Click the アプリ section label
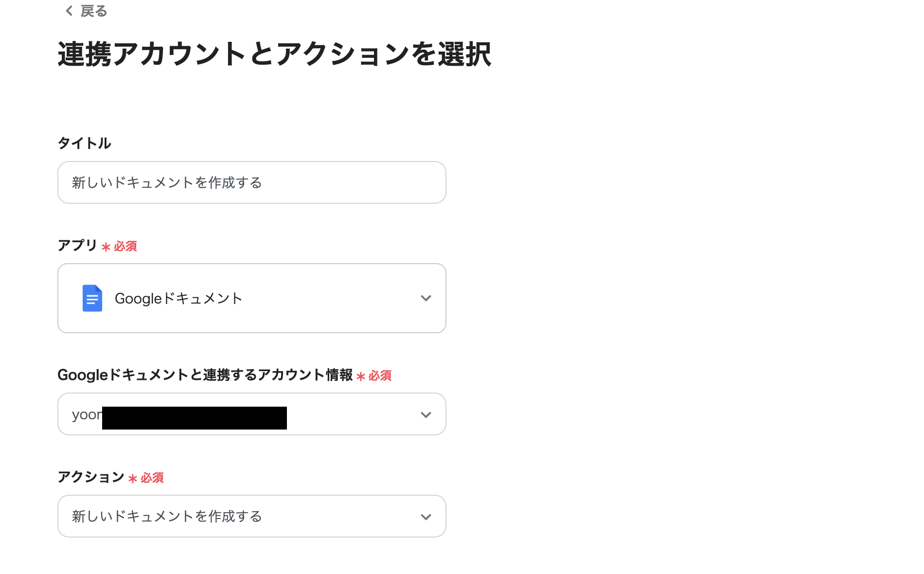The image size is (924, 574). [x=78, y=246]
